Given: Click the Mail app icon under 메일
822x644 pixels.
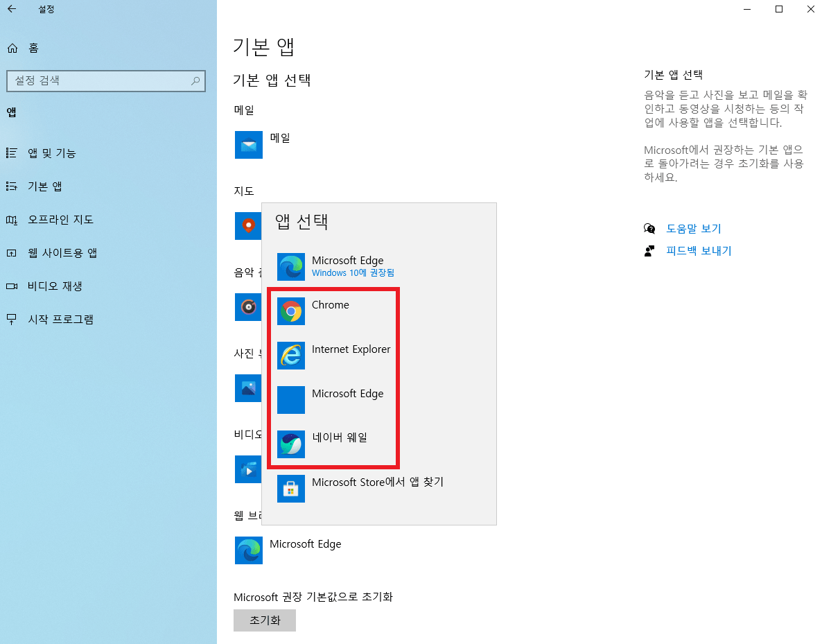Looking at the screenshot, I should coord(249,145).
